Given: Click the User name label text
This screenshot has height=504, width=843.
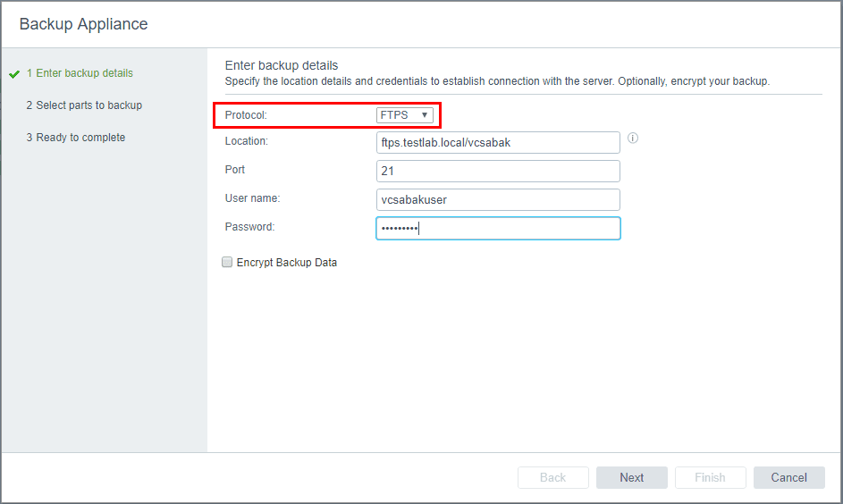Looking at the screenshot, I should click(x=252, y=198).
